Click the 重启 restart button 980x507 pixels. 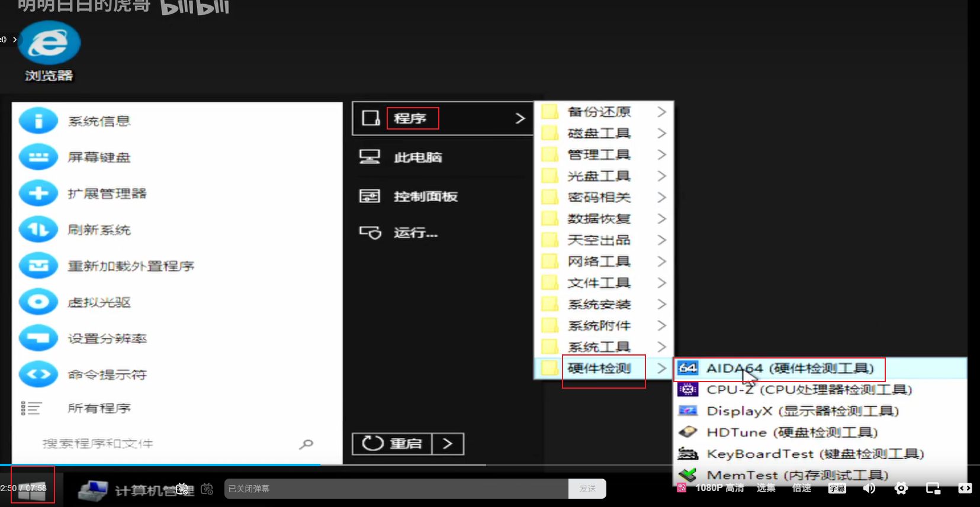click(x=392, y=444)
